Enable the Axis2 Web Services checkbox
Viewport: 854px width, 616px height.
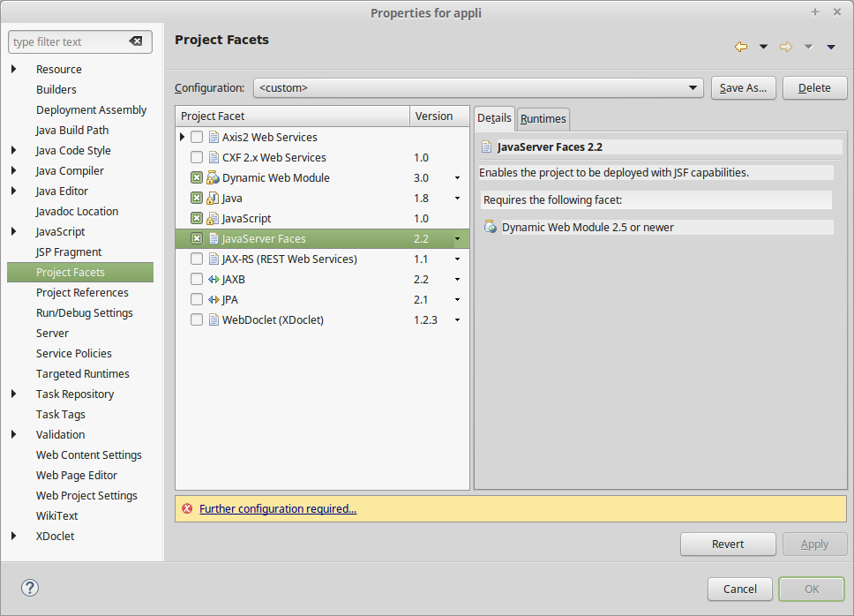click(x=199, y=137)
